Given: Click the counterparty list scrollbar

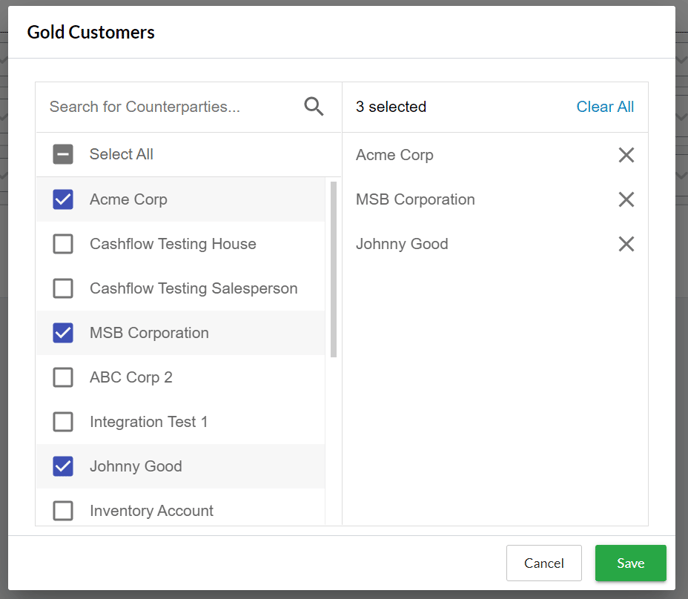Looking at the screenshot, I should (x=333, y=270).
